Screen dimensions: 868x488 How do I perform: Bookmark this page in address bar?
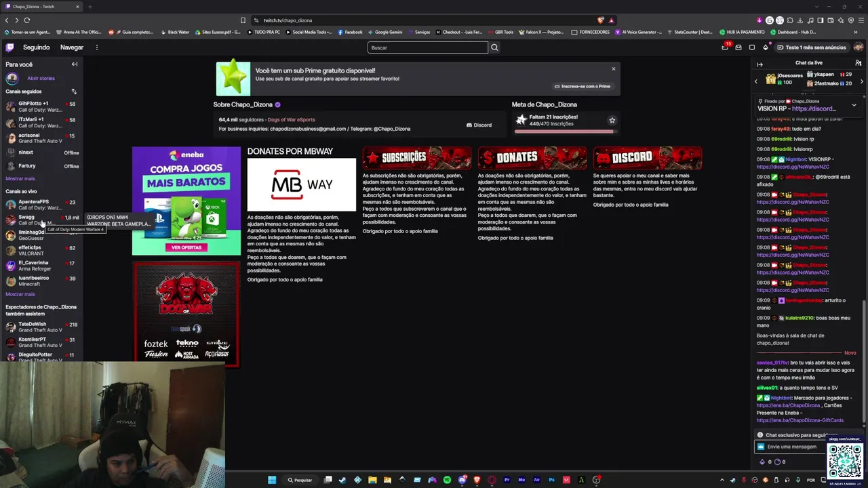click(243, 20)
